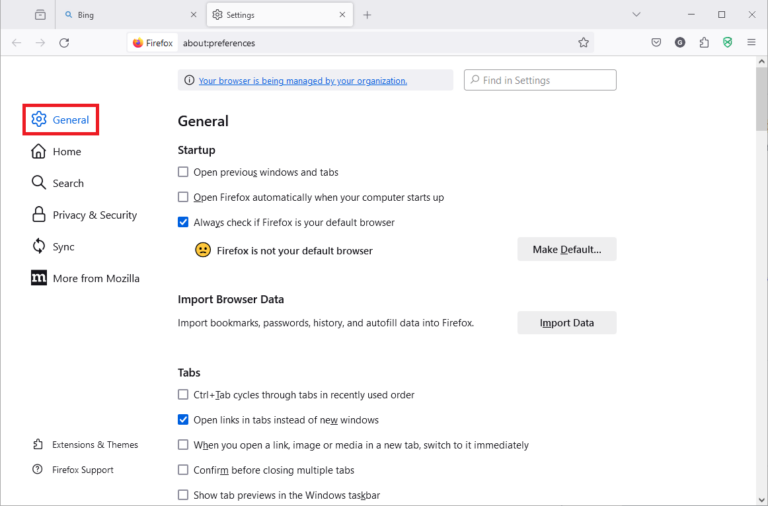The image size is (768, 506).
Task: Click the managed by your organization link
Action: [x=303, y=81]
